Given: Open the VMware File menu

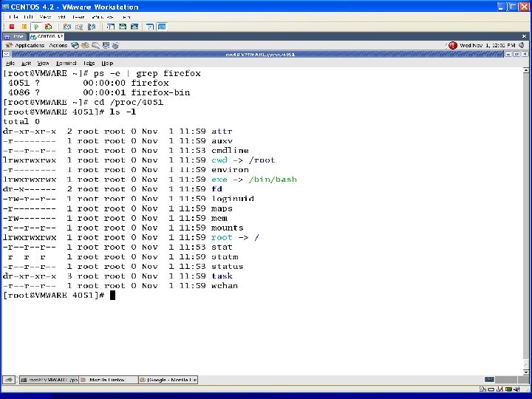Looking at the screenshot, I should 13,16.
